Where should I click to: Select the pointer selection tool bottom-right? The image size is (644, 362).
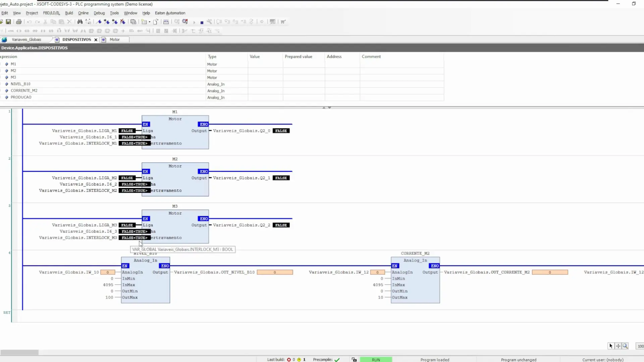pos(611,346)
